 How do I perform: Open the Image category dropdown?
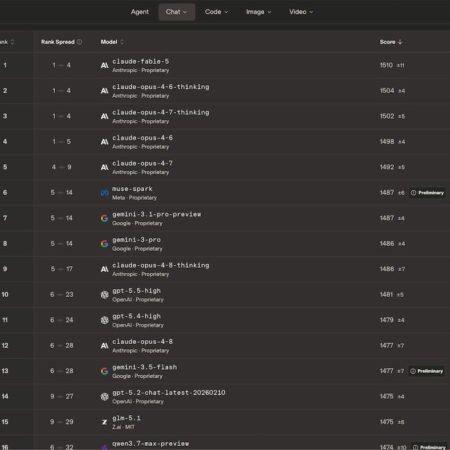[259, 12]
